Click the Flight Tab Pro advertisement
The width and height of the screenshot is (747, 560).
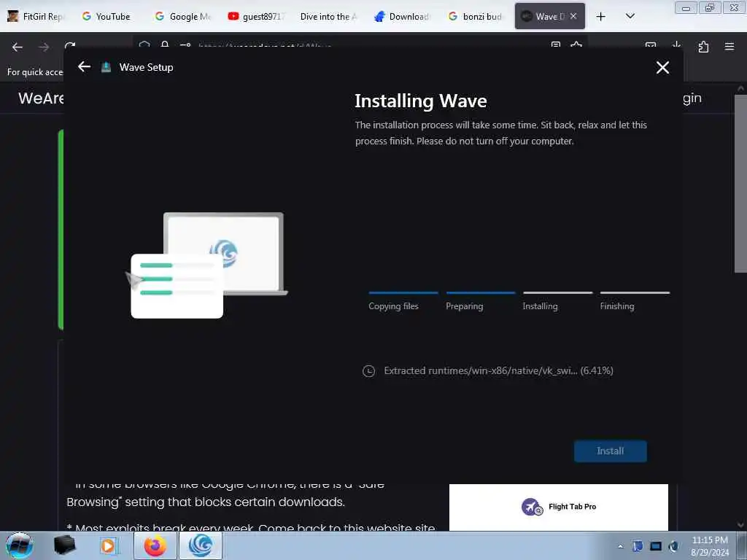coord(558,507)
